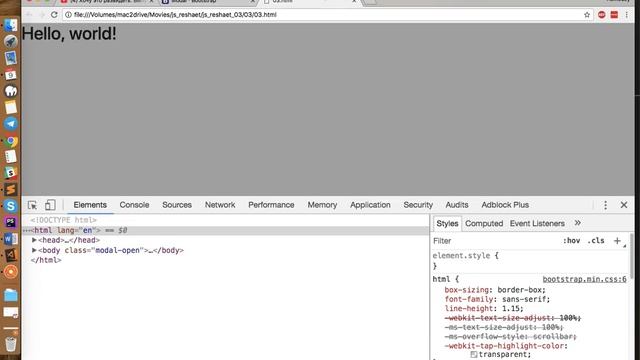Open Launchpad rocket icon in dock
This screenshot has height=360, width=640.
click(11, 41)
